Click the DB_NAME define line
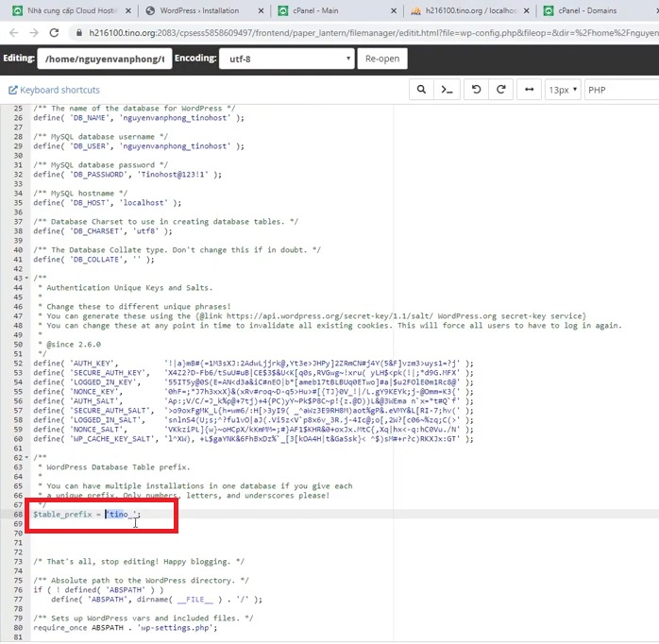Screen dimensions: 659x644 point(139,118)
